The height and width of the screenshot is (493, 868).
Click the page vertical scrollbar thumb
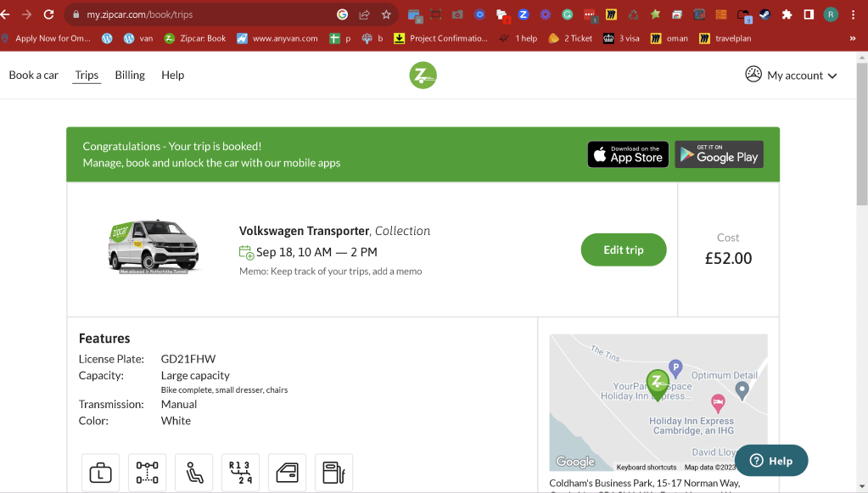(862, 134)
